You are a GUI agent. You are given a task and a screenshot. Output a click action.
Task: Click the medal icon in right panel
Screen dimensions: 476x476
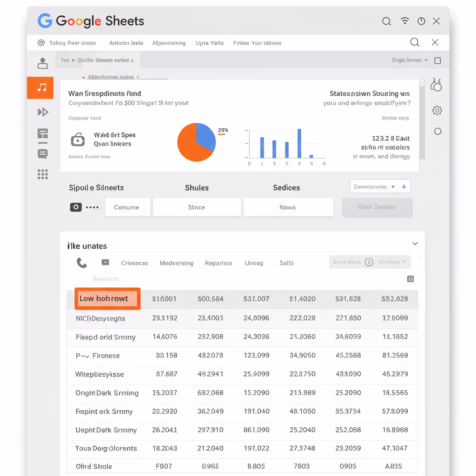point(436,85)
